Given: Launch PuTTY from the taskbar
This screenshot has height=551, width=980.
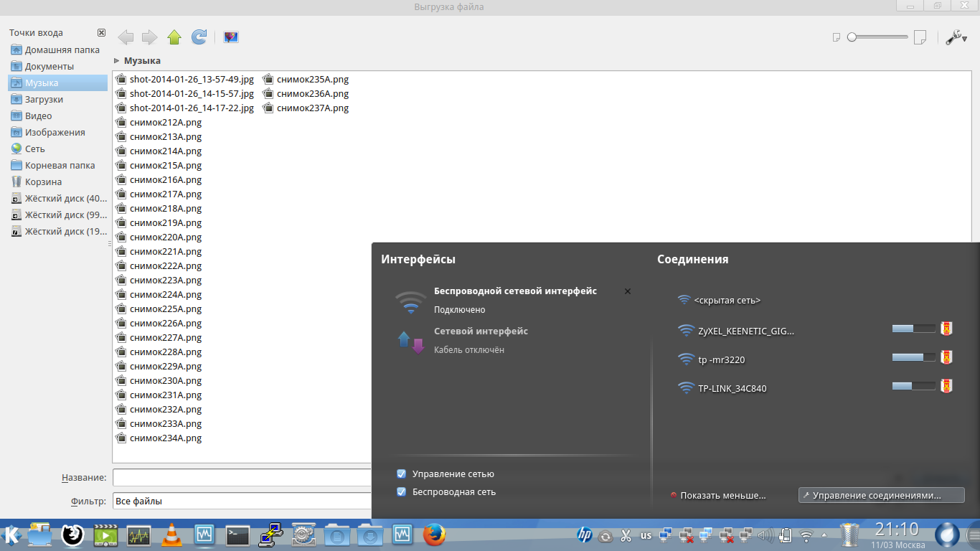Looking at the screenshot, I should pos(270,535).
